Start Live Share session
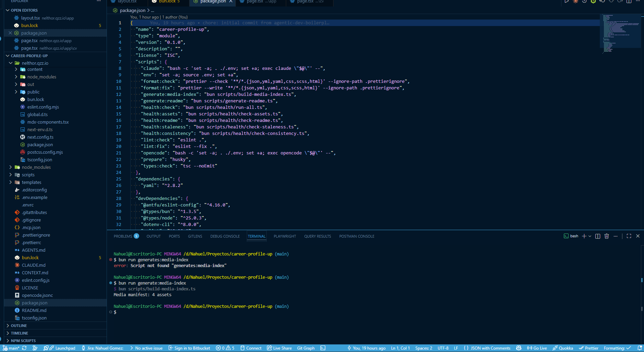The image size is (644, 352). tap(279, 348)
